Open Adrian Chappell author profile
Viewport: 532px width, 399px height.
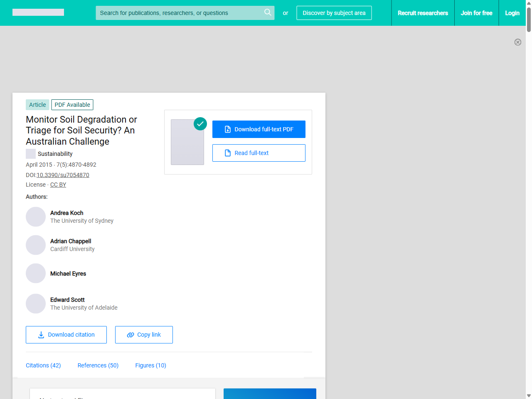[71, 241]
